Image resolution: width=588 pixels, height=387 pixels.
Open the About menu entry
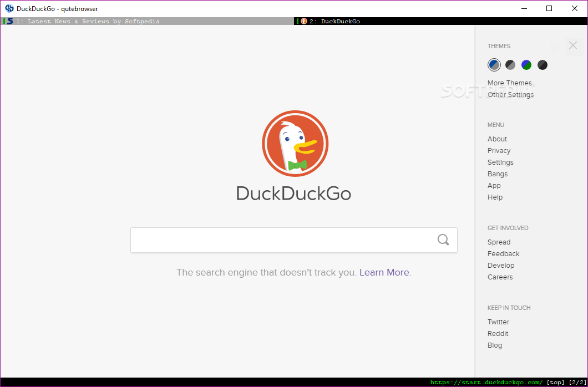[x=497, y=139]
